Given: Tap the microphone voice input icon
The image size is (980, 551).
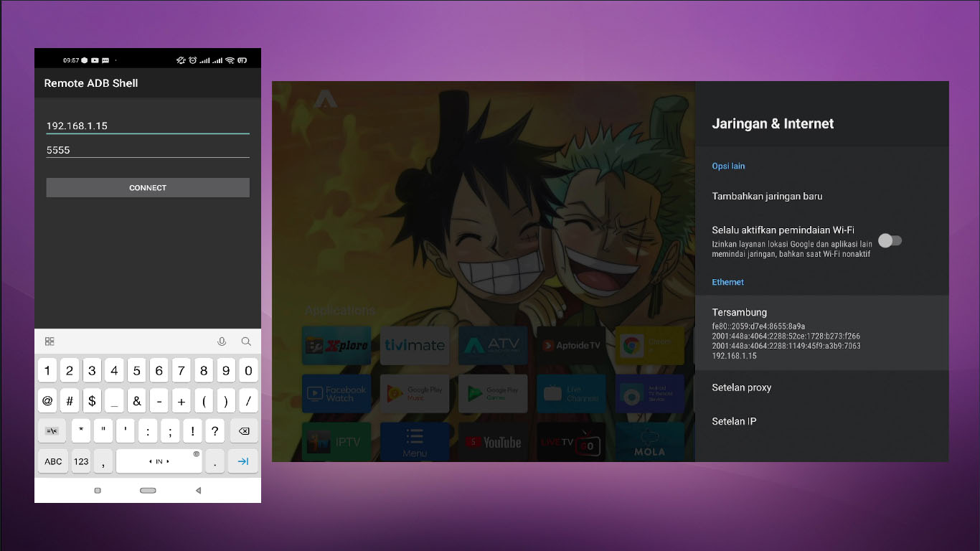Looking at the screenshot, I should [x=222, y=342].
